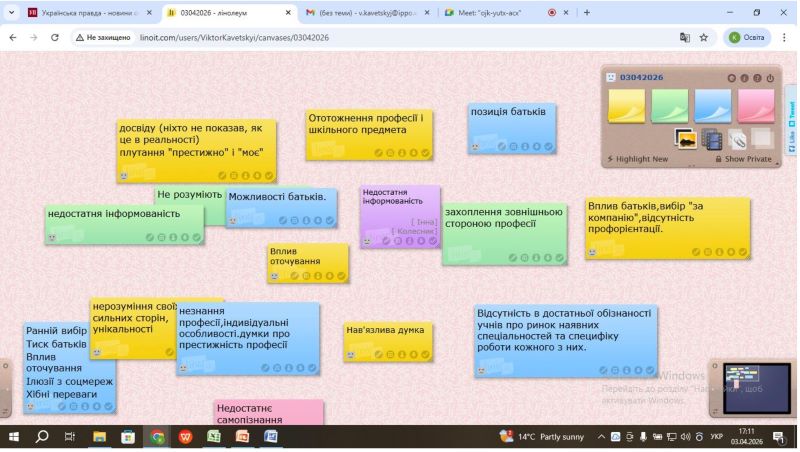Click the Tweet button on the side tab

tap(792, 113)
